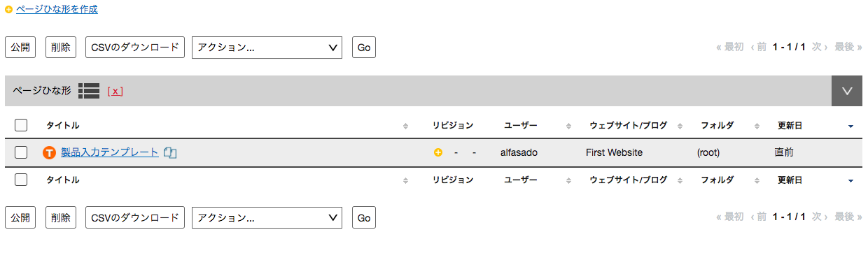Click the top Go button
Screen dimensions: 868x253
click(364, 48)
